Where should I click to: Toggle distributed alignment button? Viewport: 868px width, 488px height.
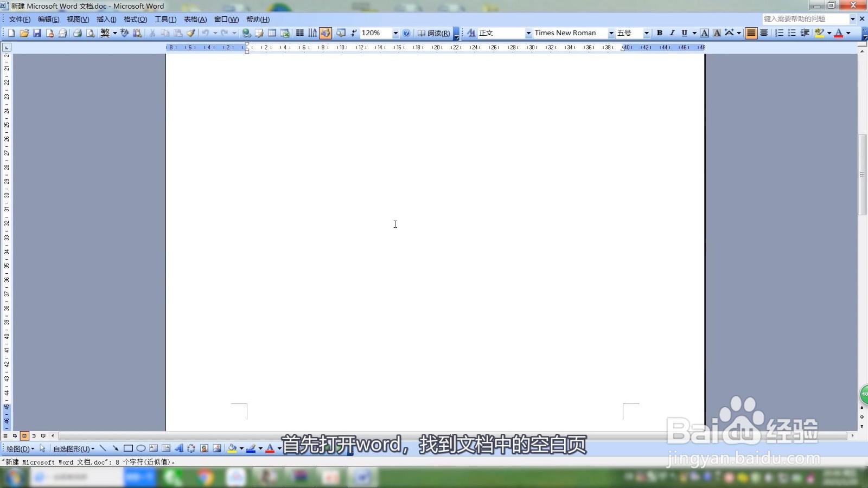pyautogui.click(x=764, y=33)
